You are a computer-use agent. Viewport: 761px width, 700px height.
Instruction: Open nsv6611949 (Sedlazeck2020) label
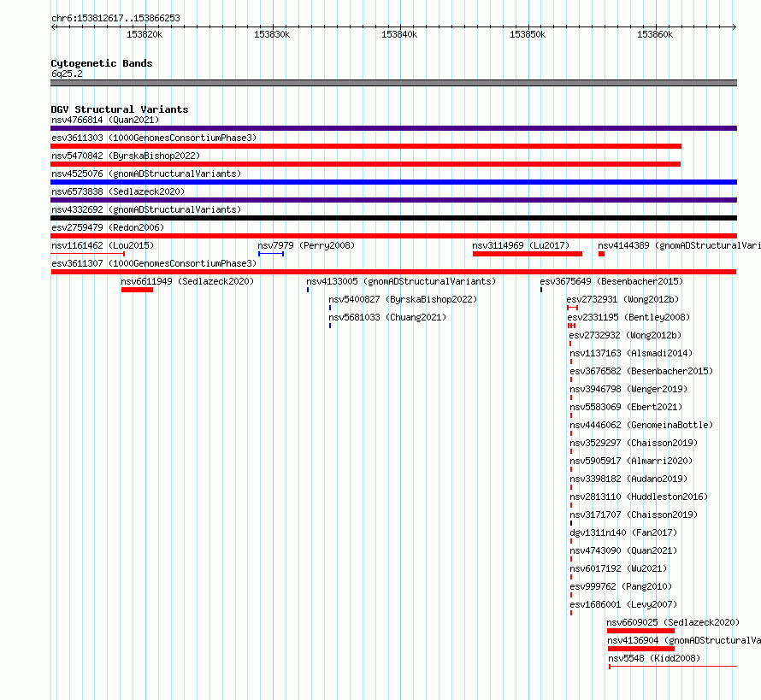(187, 281)
